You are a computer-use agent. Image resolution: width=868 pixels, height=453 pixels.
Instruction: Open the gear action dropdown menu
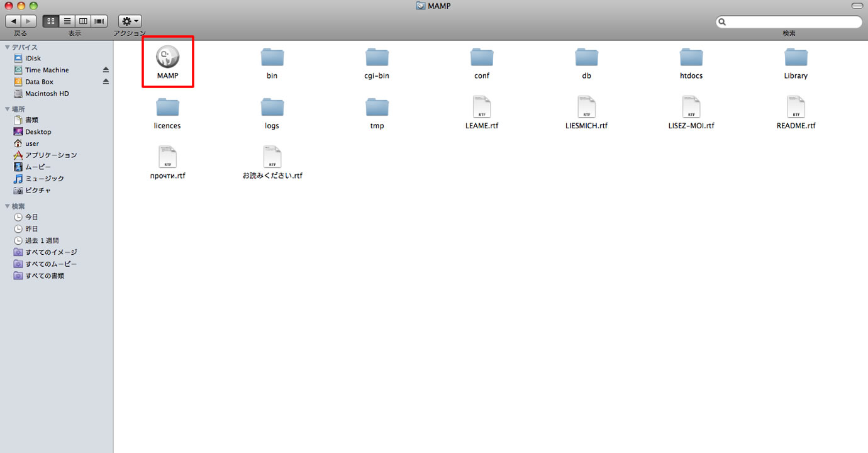click(130, 21)
